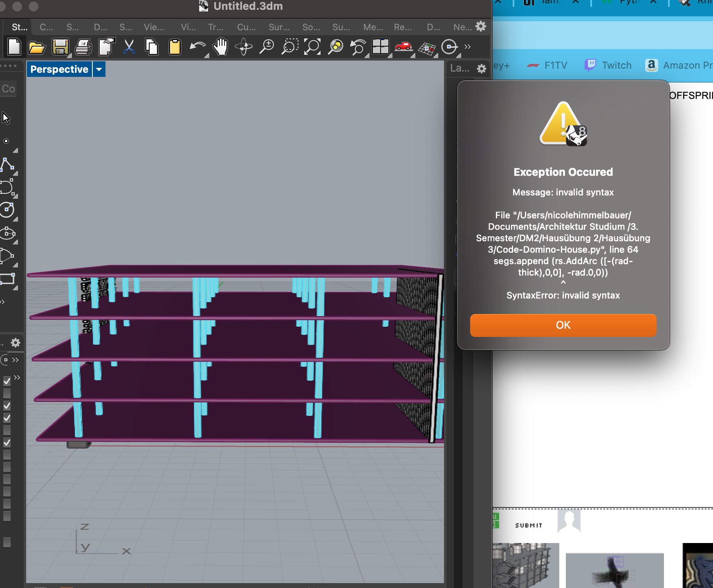The width and height of the screenshot is (713, 588).
Task: Open the four viewports layout tool
Action: pyautogui.click(x=381, y=47)
